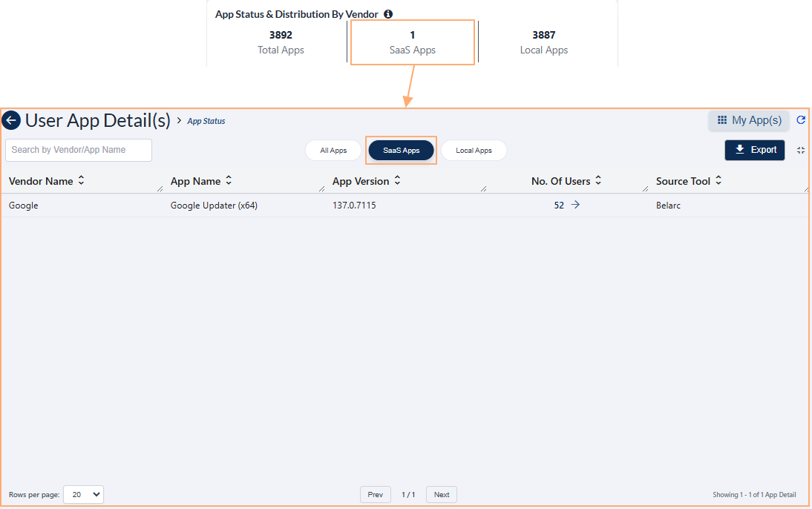Click the back arrow on User App Detail(s)
This screenshot has height=509, width=812.
[11, 120]
